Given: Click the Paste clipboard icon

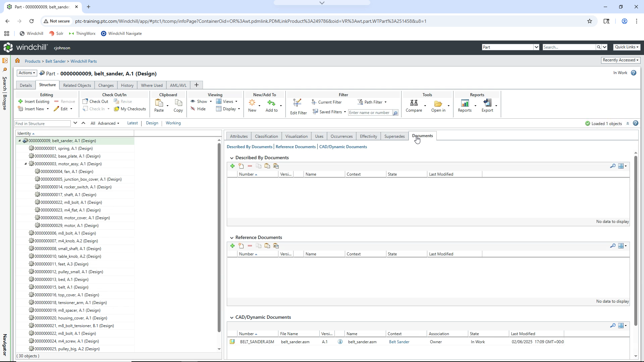Looking at the screenshot, I should (159, 103).
